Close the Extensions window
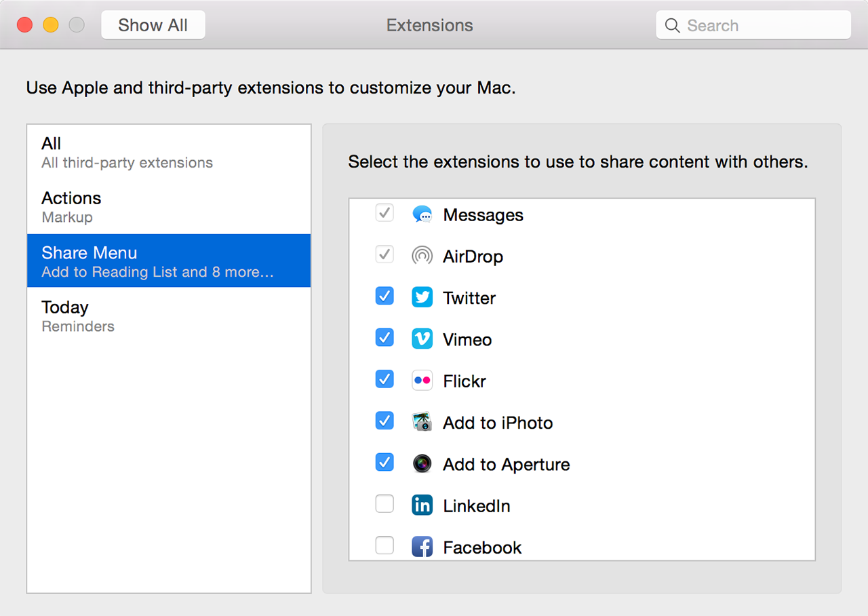The height and width of the screenshot is (616, 868). [x=25, y=25]
